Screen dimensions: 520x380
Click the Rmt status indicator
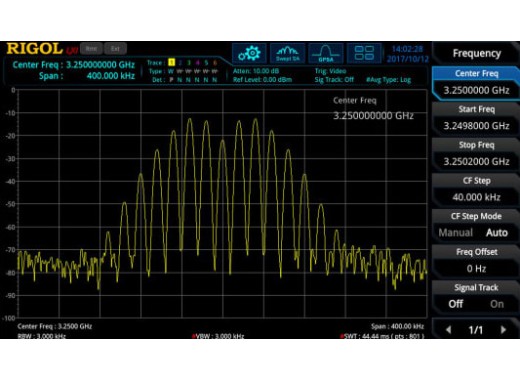tap(91, 49)
